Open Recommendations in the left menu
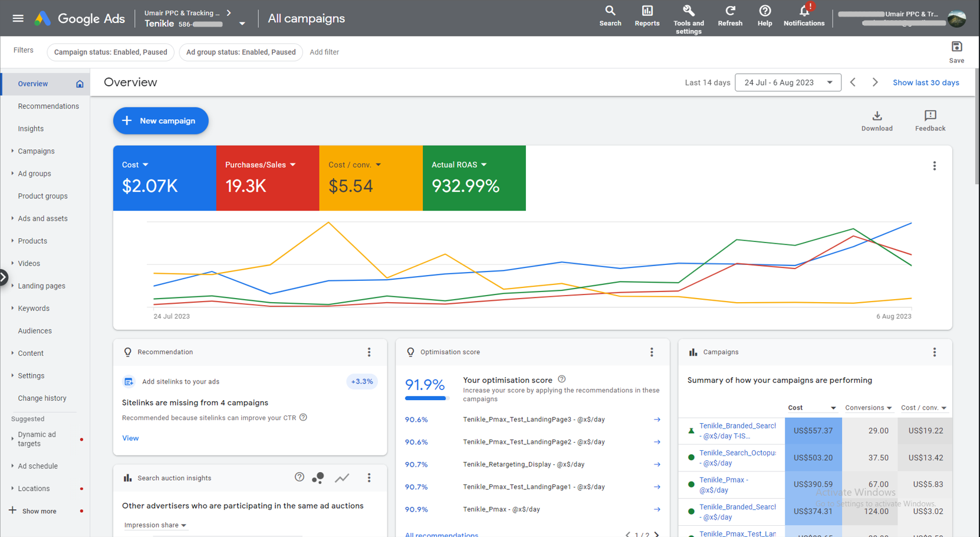980x537 pixels. 48,106
